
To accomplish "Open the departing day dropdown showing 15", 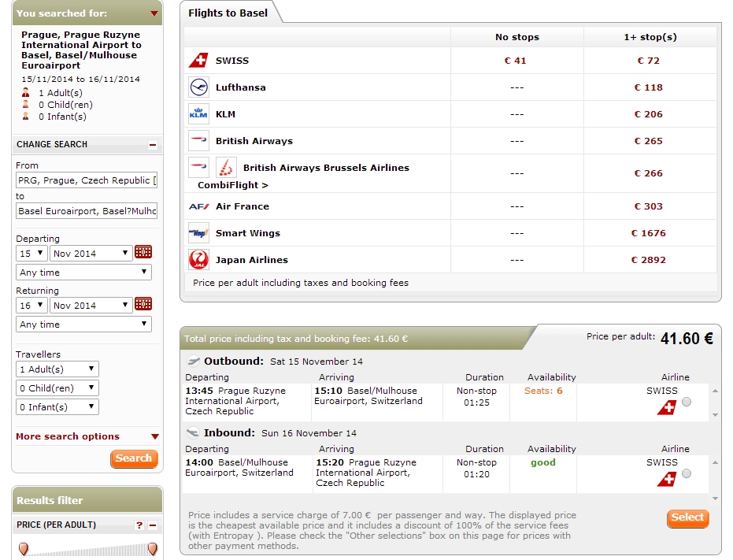I will tap(31, 253).
